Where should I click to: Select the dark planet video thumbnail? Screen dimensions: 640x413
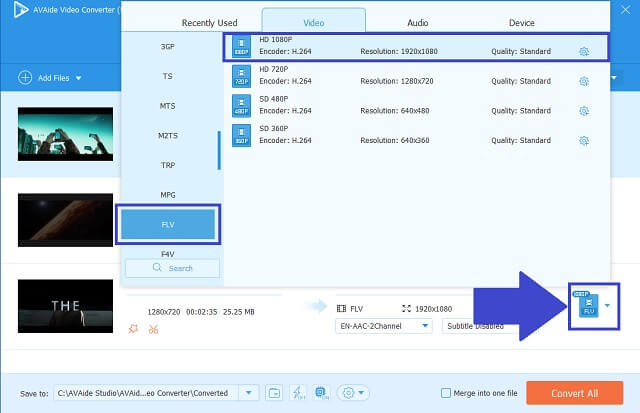tap(65, 220)
